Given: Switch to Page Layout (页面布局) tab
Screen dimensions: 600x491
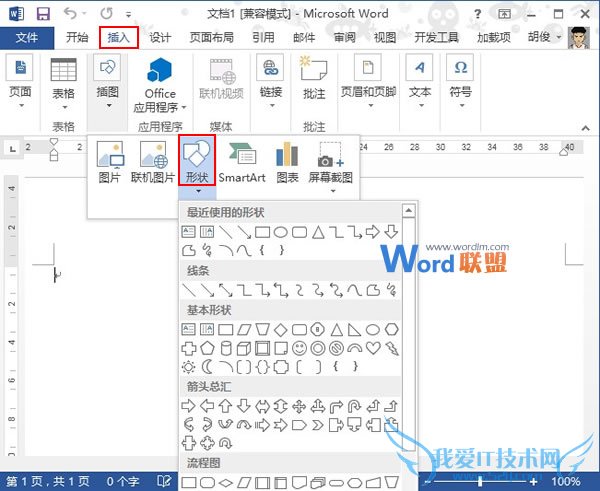Looking at the screenshot, I should 212,38.
